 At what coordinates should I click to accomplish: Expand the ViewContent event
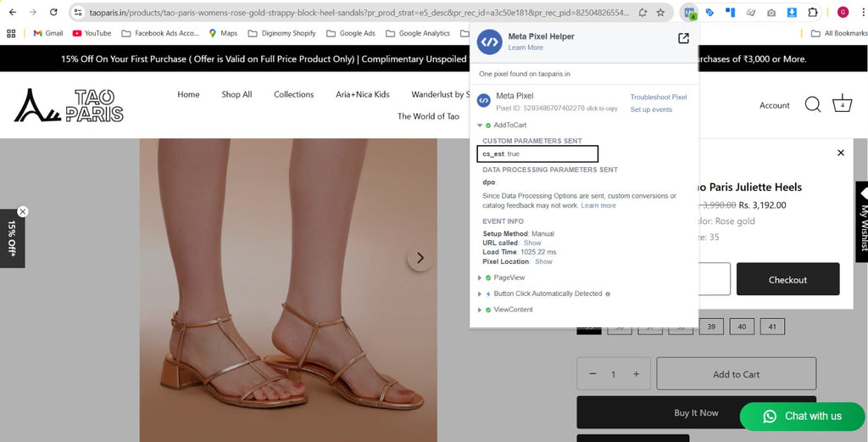click(481, 310)
